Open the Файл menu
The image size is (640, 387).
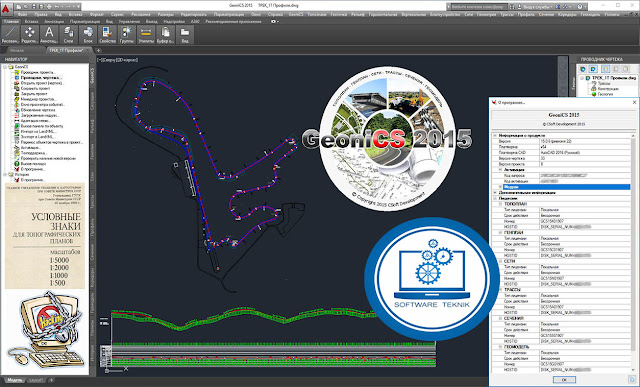(x=22, y=14)
